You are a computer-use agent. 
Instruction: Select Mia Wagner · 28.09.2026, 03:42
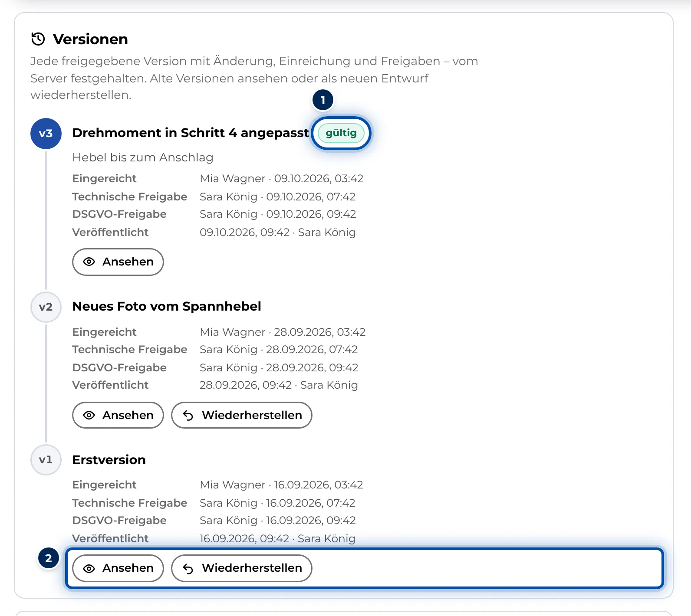[x=283, y=332]
